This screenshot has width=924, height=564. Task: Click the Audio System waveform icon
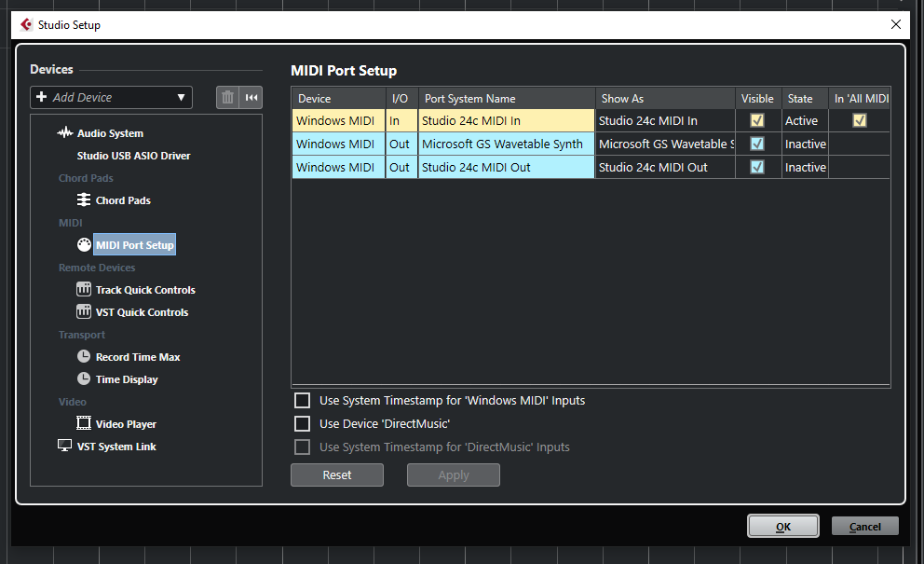click(x=65, y=132)
